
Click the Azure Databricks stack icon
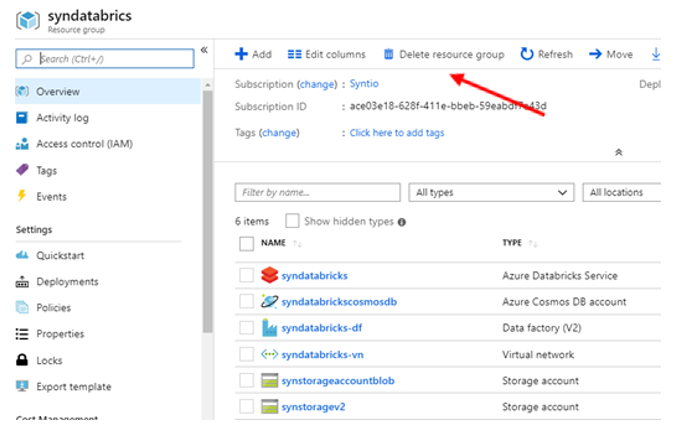tap(269, 275)
